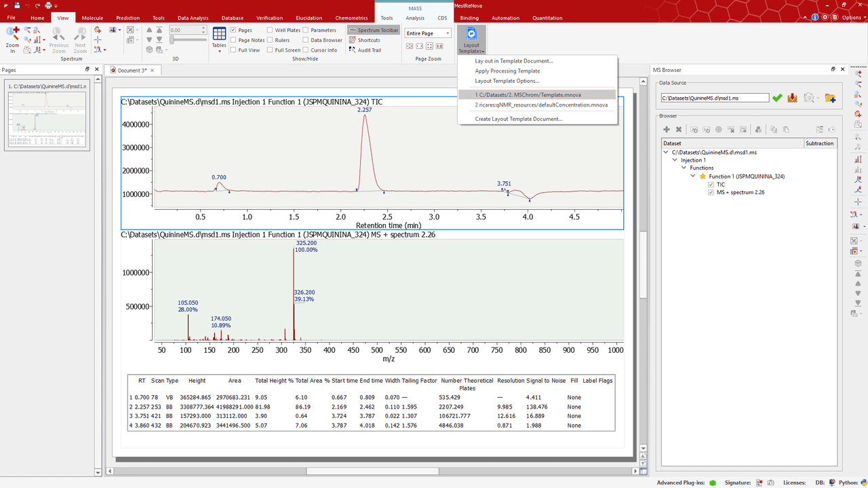Collapse the C:\Datasets\QuinineMS.d\msd1.ms dataset node
868x488 pixels.
click(x=667, y=153)
